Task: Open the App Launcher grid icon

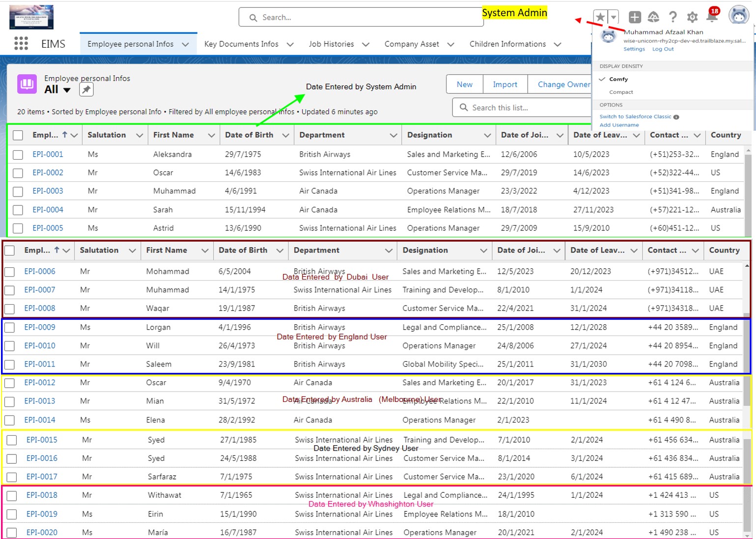Action: click(x=21, y=44)
